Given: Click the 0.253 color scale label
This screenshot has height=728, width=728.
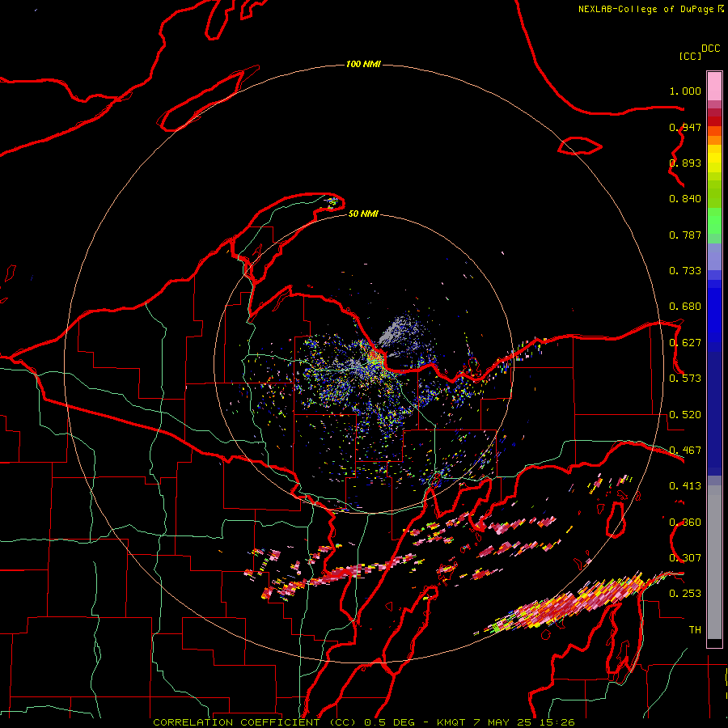Looking at the screenshot, I should (x=685, y=594).
